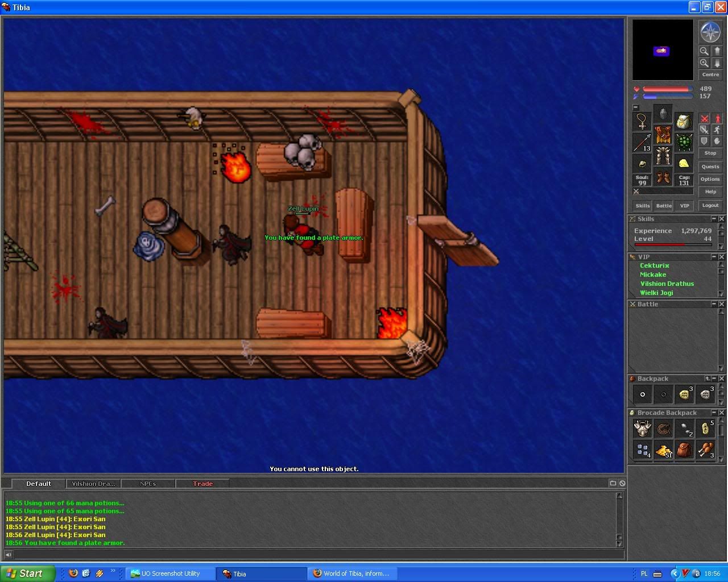Open the equipped backpack slot

tap(684, 122)
